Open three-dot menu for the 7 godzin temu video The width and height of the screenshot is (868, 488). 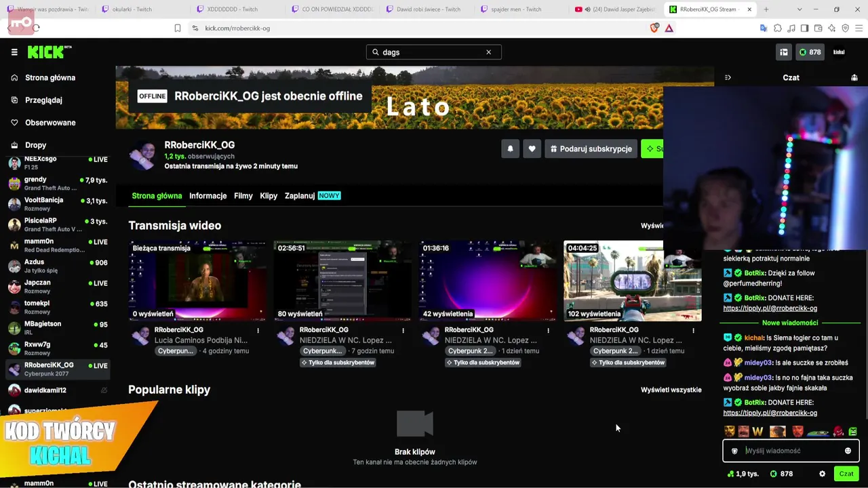tap(403, 331)
